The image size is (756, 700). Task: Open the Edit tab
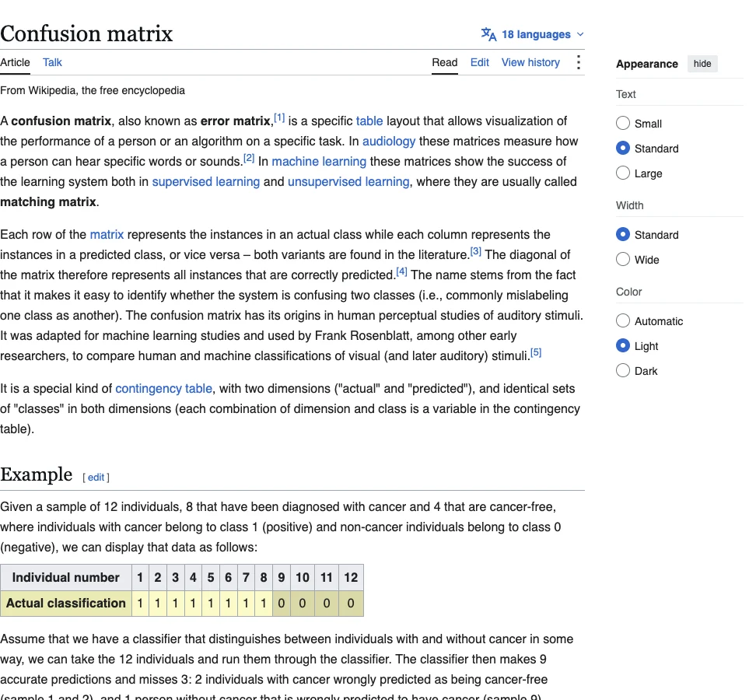click(x=480, y=63)
